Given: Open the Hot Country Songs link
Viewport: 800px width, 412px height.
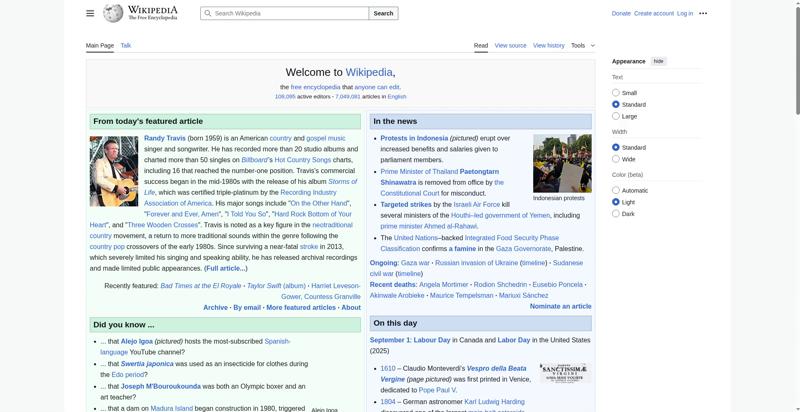Looking at the screenshot, I should point(303,160).
